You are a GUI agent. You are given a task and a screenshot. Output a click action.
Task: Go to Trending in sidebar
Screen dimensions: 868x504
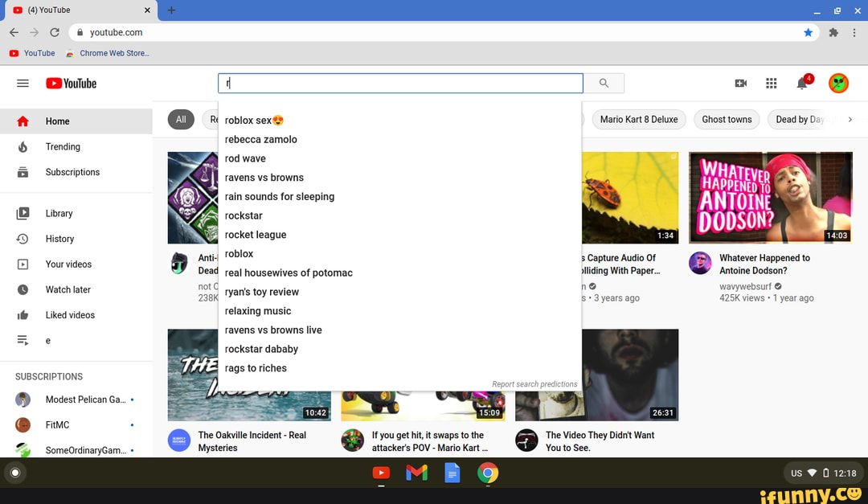pyautogui.click(x=63, y=147)
